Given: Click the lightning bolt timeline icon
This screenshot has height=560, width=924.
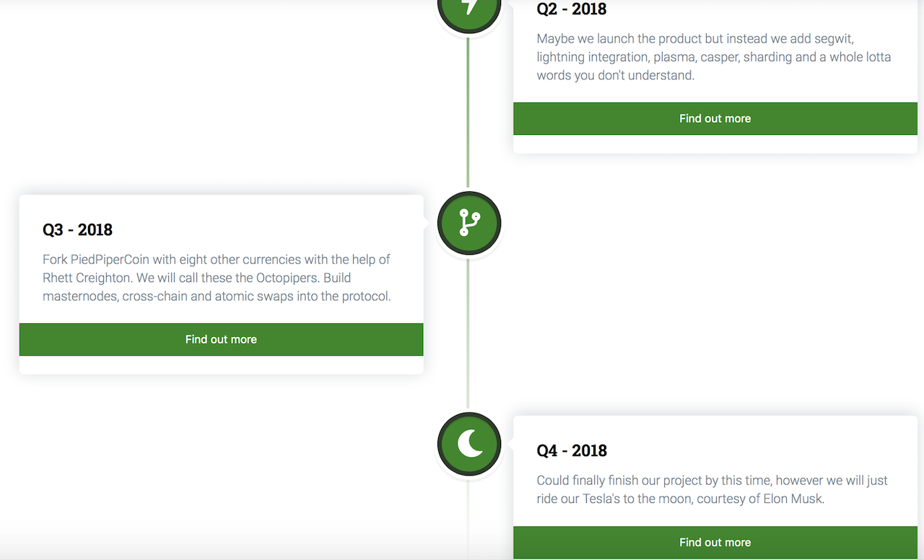Looking at the screenshot, I should pos(469,7).
